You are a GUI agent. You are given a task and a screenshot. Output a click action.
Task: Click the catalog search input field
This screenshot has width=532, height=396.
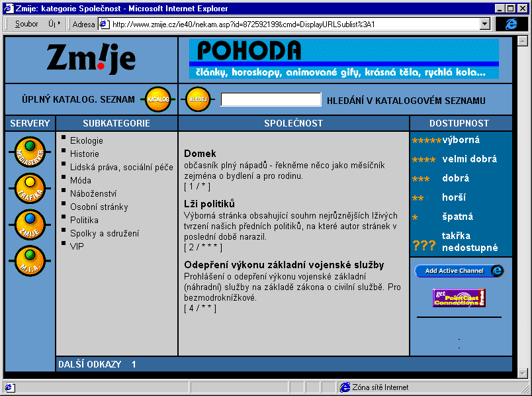click(x=271, y=100)
